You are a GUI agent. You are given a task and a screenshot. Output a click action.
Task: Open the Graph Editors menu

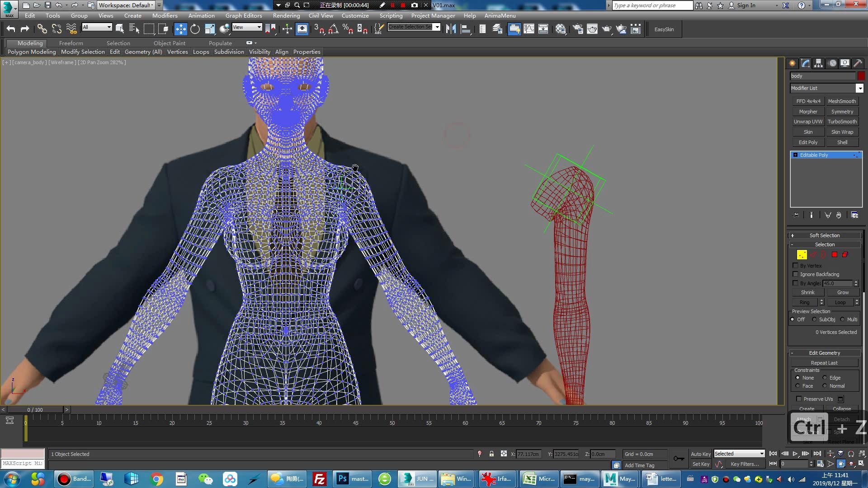click(243, 15)
